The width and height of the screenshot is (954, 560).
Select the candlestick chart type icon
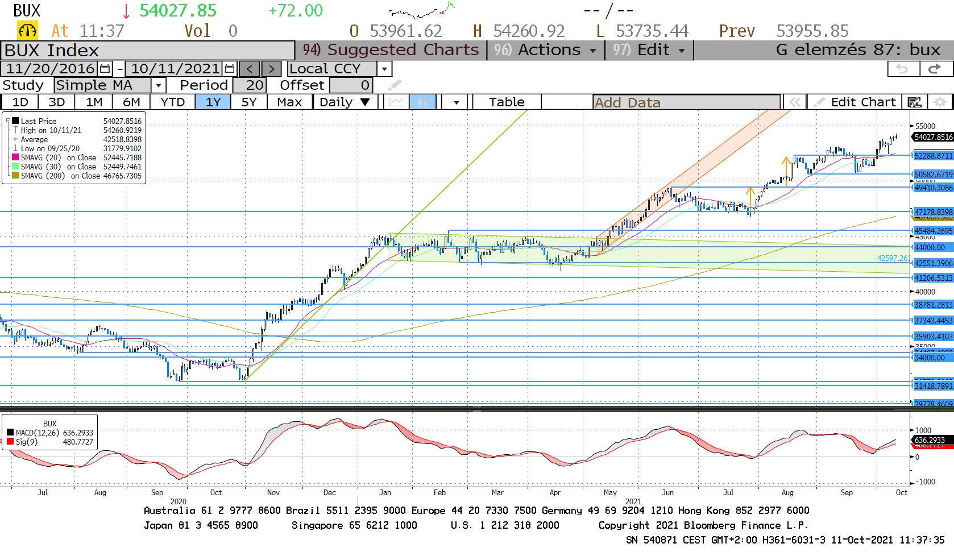point(422,102)
